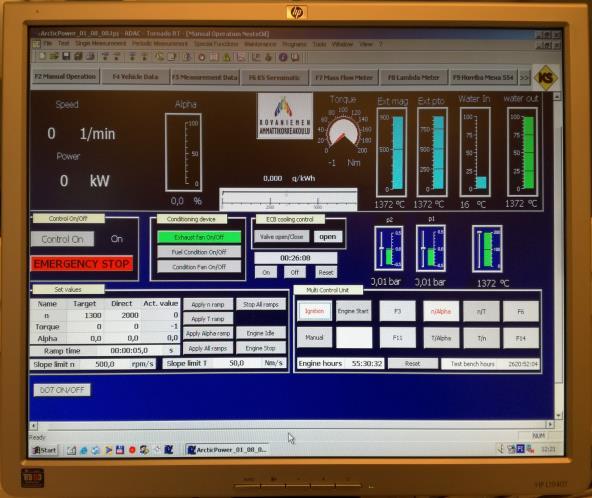Screen dimensions: 592x498
Task: Open the File menu
Action: (48, 44)
